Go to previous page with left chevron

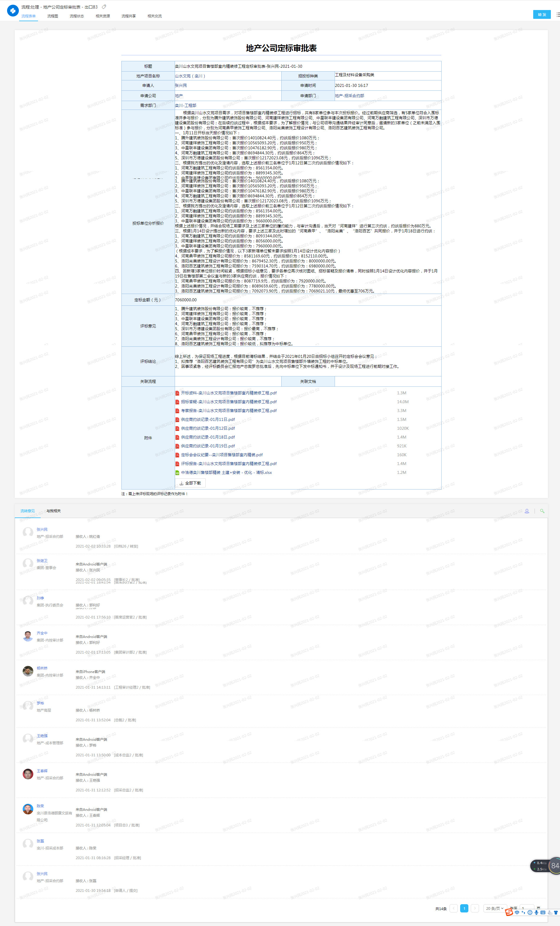click(x=454, y=908)
